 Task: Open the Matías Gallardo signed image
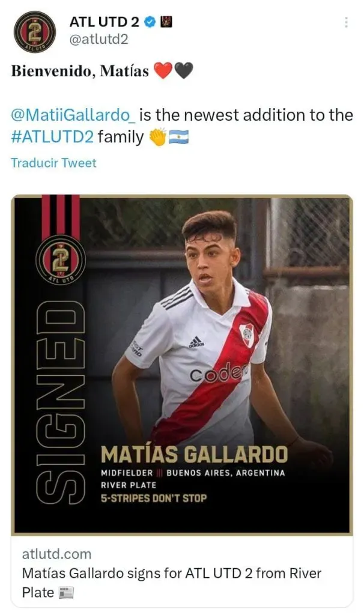182,365
